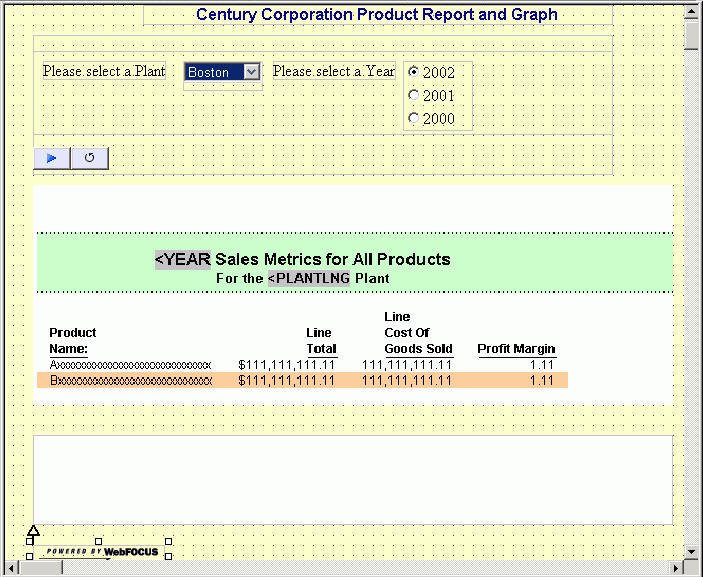Select the 'Please select a Plant' label
Viewport: 703px width, 577px height.
(104, 71)
